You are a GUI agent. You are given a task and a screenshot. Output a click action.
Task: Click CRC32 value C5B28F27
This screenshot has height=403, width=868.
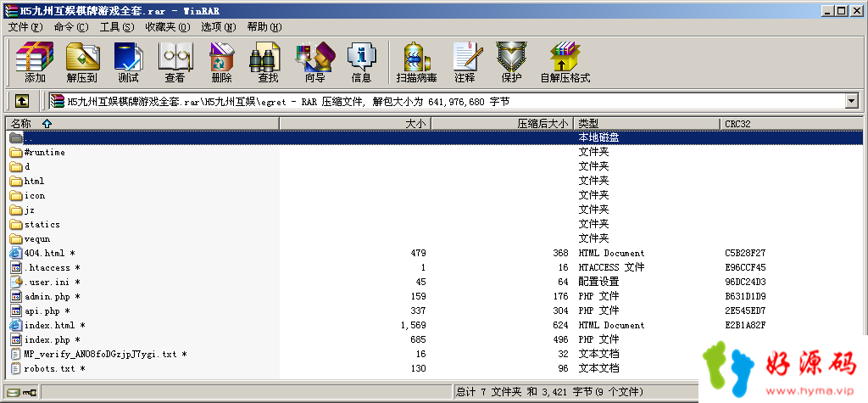(745, 253)
